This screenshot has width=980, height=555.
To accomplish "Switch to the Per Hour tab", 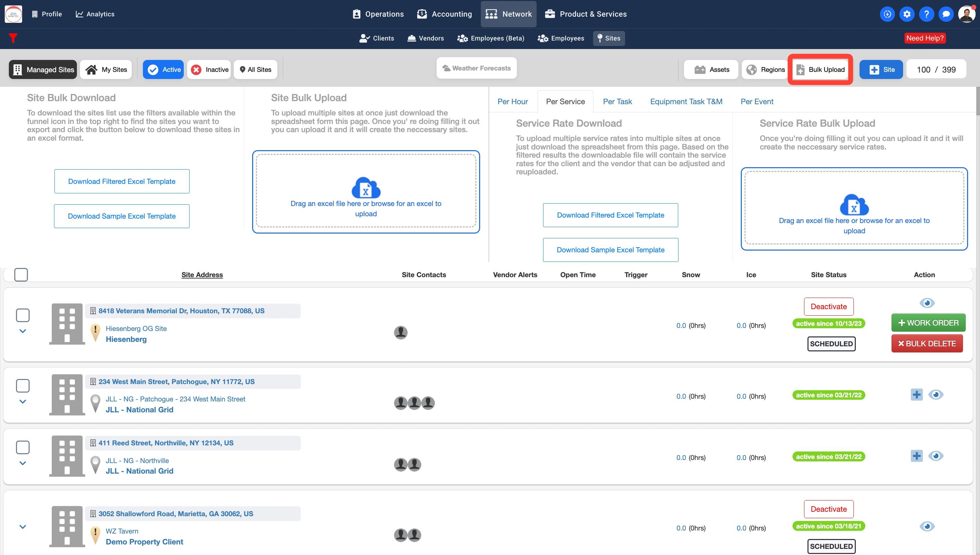I will click(x=512, y=101).
